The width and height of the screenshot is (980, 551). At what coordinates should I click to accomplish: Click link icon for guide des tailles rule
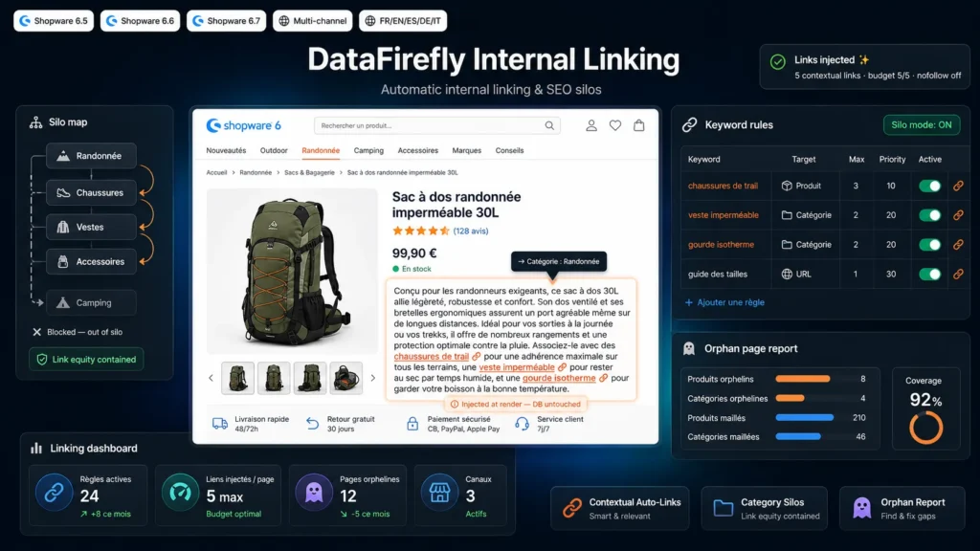point(958,274)
